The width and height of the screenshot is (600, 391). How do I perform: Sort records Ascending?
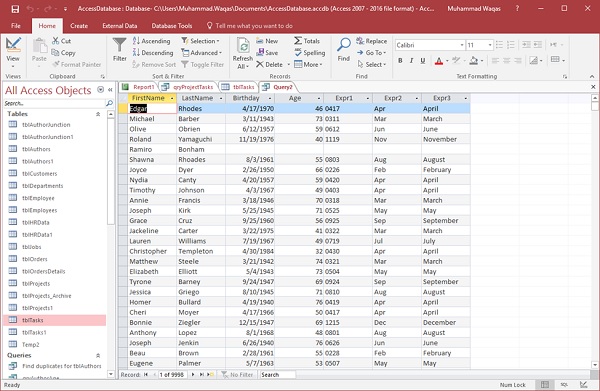[x=152, y=41]
